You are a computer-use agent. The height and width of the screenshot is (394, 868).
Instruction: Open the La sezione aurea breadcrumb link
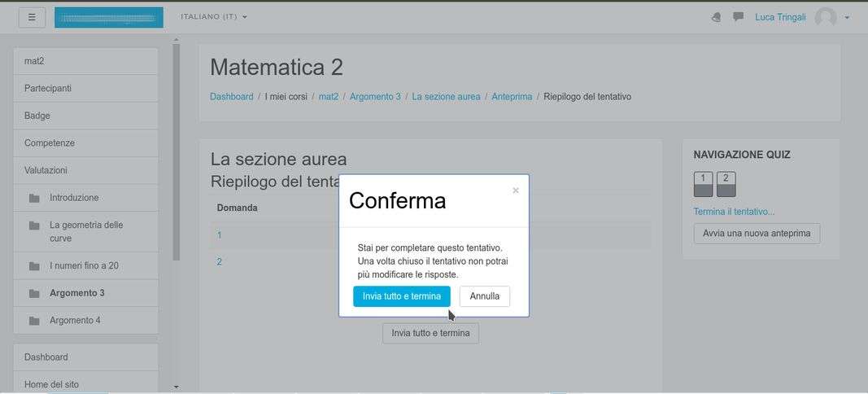[x=446, y=96]
